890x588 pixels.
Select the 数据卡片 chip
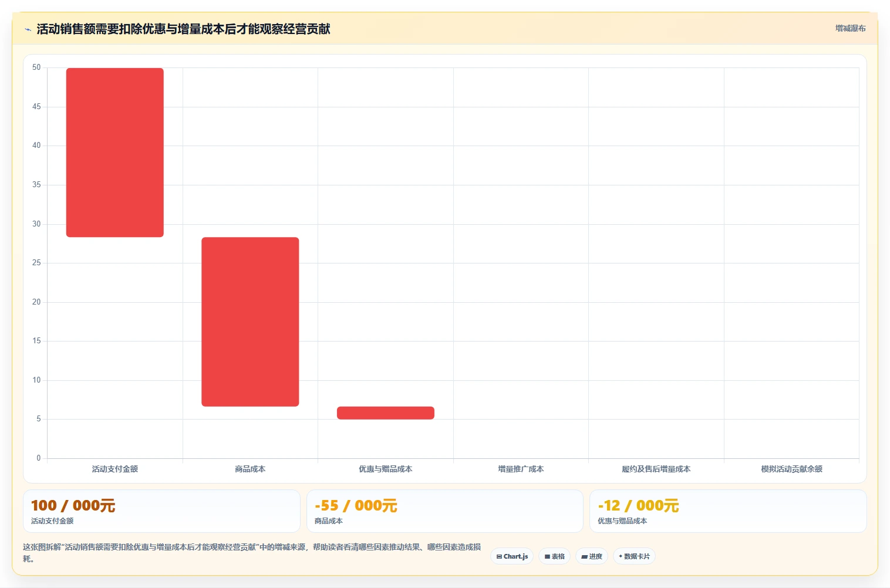coord(634,556)
